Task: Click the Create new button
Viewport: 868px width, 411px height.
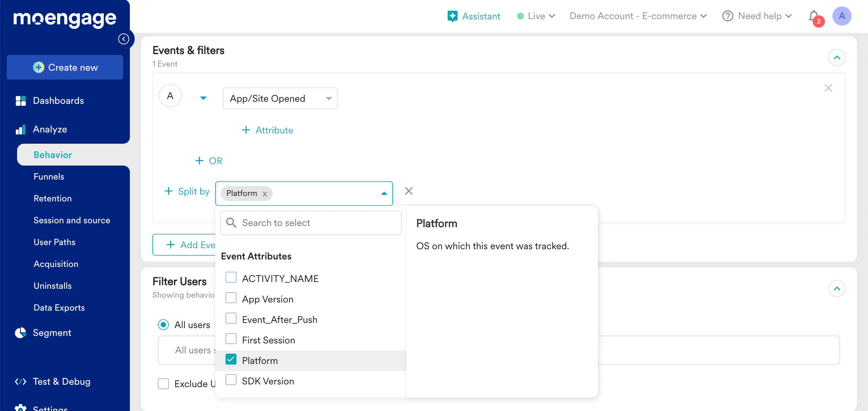Action: (x=65, y=67)
